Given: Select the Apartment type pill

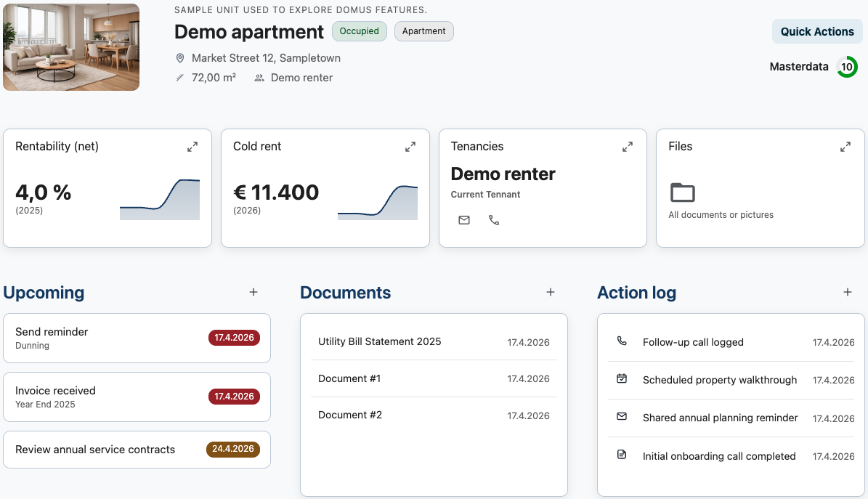Looking at the screenshot, I should [x=423, y=31].
